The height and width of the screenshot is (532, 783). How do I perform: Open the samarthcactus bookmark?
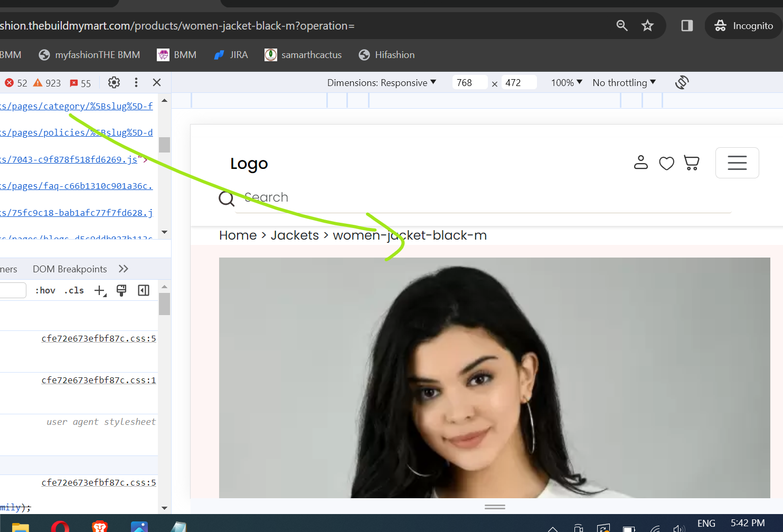pyautogui.click(x=303, y=55)
